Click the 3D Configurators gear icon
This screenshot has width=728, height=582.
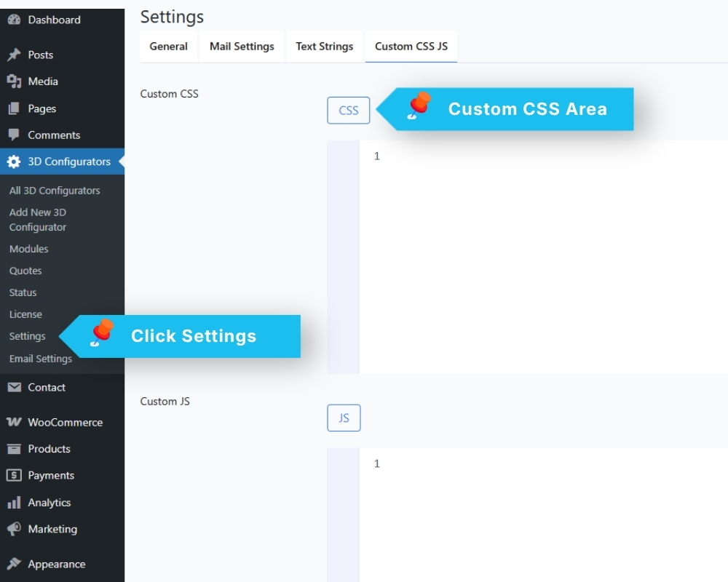tap(14, 162)
